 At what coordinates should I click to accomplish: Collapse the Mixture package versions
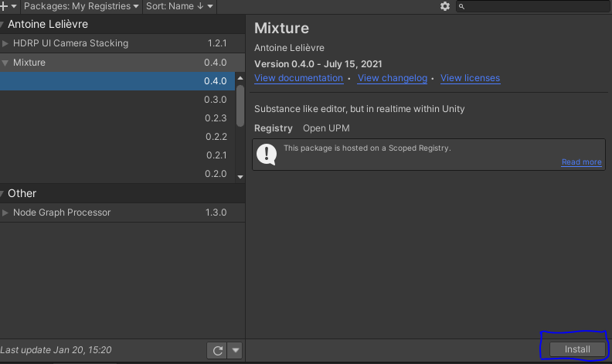5,63
